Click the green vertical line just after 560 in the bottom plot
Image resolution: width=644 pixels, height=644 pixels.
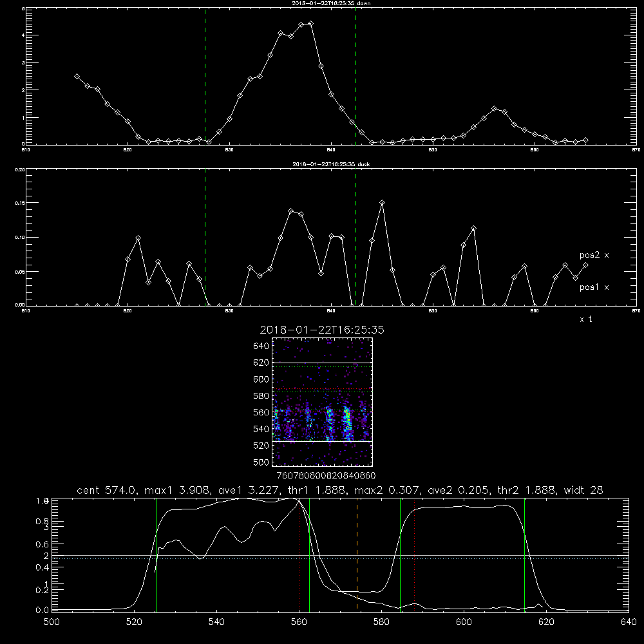309,554
